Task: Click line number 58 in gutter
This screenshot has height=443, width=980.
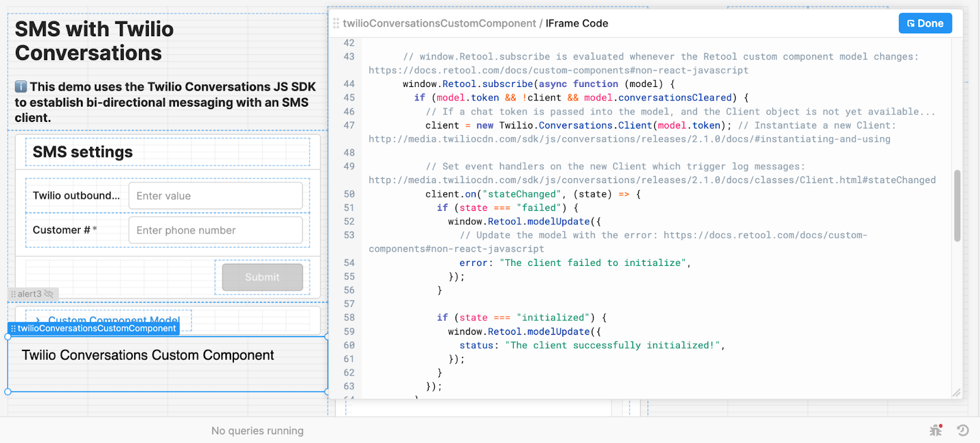Action: pyautogui.click(x=349, y=317)
